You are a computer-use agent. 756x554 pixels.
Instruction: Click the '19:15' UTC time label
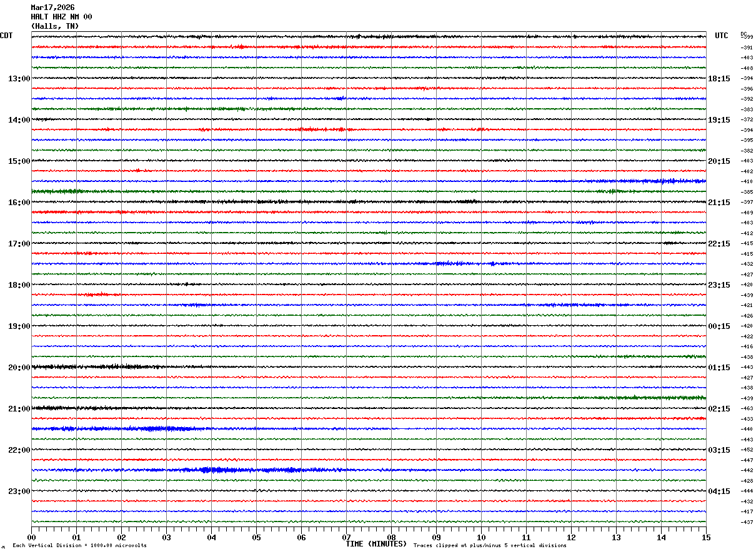coord(719,120)
